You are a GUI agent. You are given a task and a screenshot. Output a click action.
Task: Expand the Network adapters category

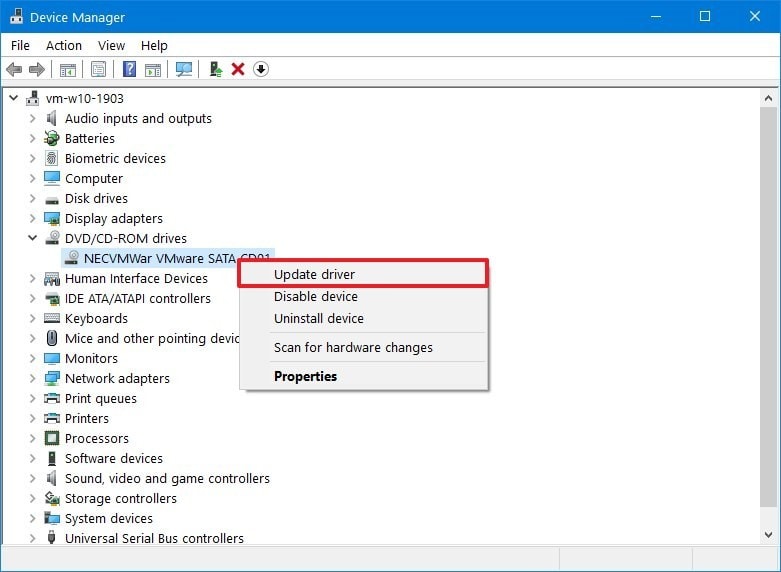[32, 379]
